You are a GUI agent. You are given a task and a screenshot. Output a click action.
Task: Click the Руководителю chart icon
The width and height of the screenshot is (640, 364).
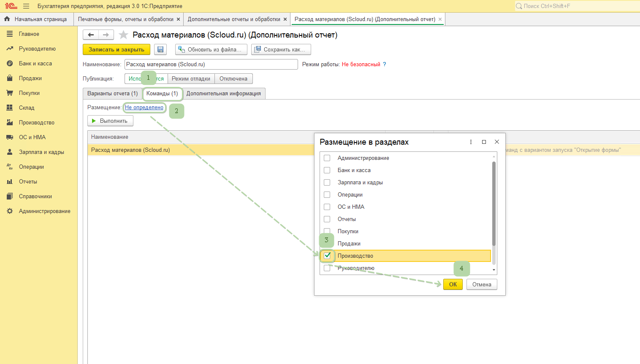coord(10,49)
